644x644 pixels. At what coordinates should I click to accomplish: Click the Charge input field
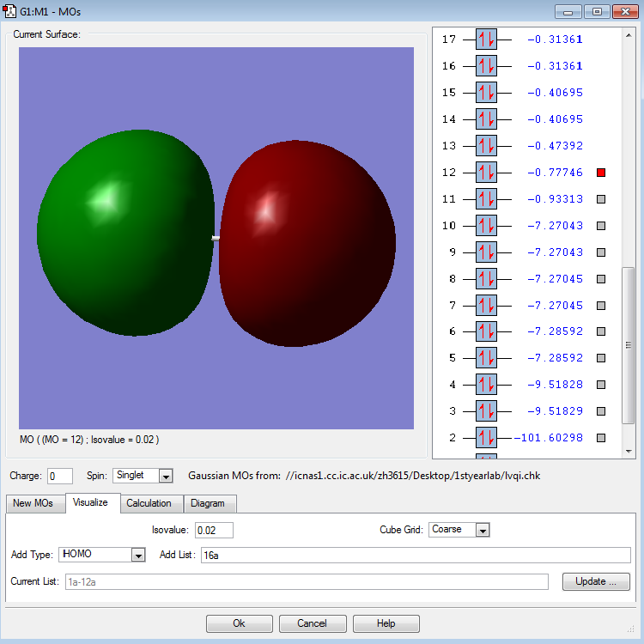(x=60, y=477)
